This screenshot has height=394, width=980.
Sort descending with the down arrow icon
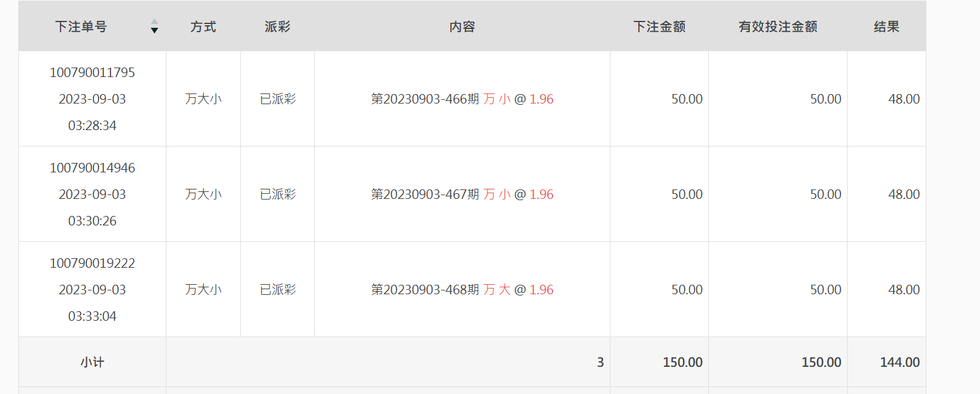point(155,30)
